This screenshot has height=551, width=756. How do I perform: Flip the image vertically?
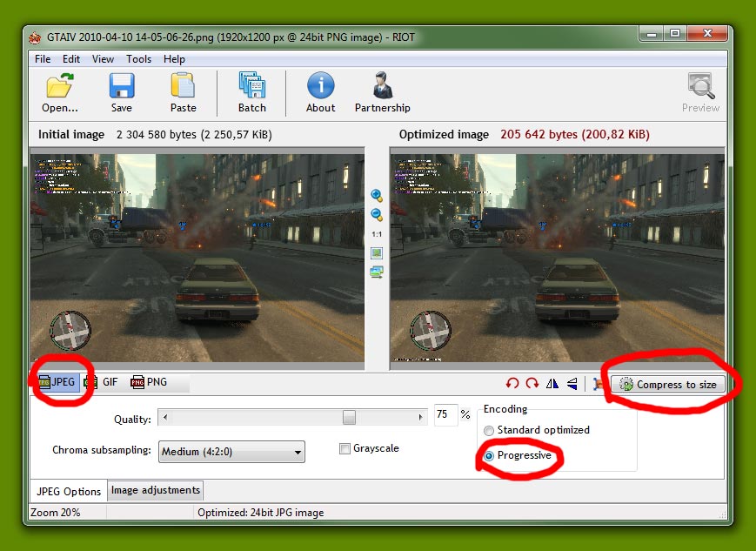[572, 384]
